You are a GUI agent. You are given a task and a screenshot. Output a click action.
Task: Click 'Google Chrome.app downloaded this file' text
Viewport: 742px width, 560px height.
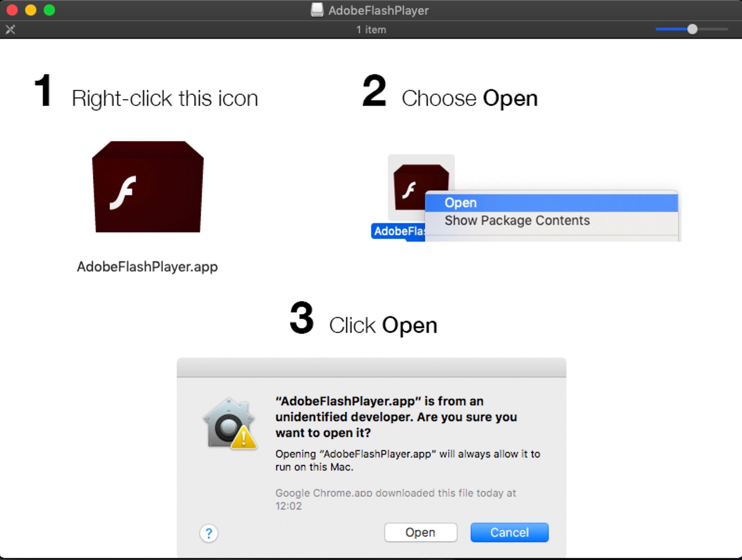point(395,499)
